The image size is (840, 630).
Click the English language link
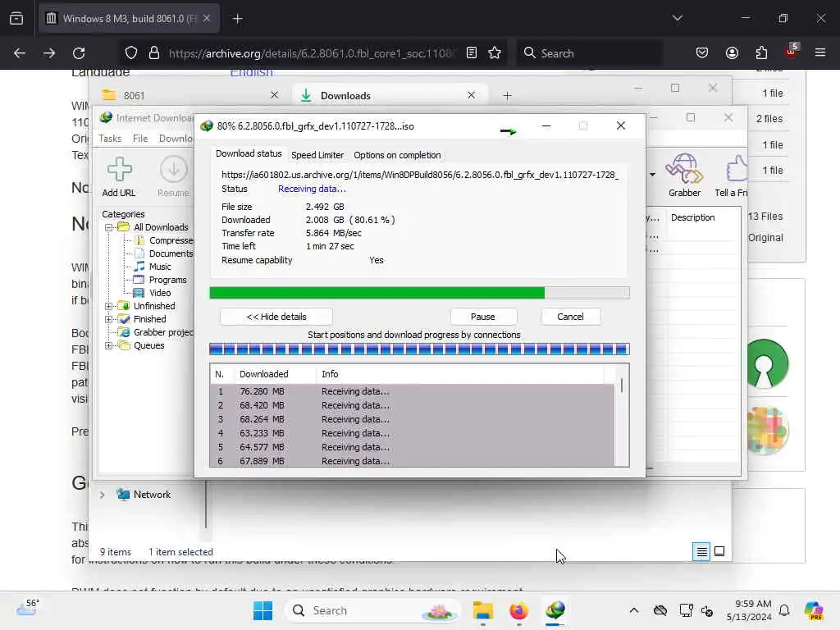pos(251,72)
